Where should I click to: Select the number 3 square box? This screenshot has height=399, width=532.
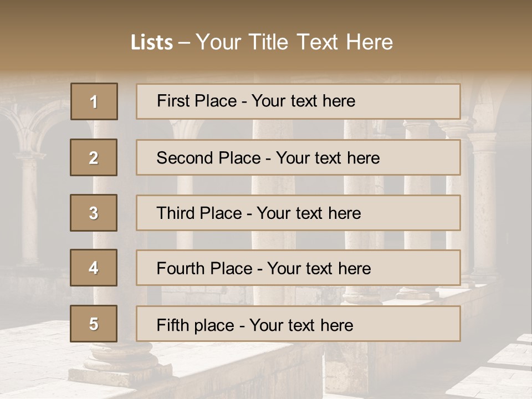94,213
